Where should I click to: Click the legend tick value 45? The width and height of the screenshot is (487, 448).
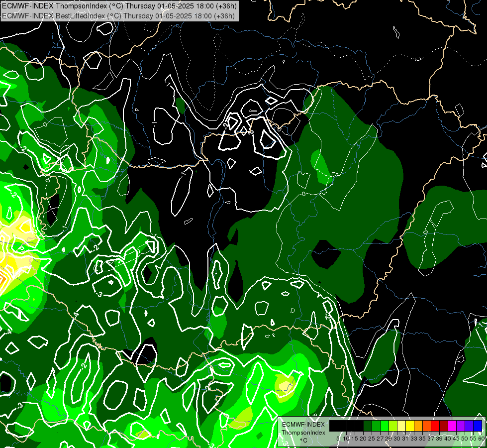click(457, 439)
